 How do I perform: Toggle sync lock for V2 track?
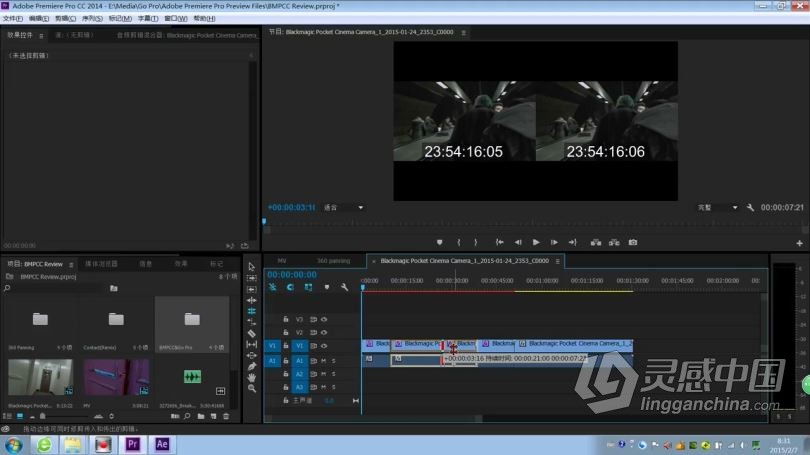[314, 333]
